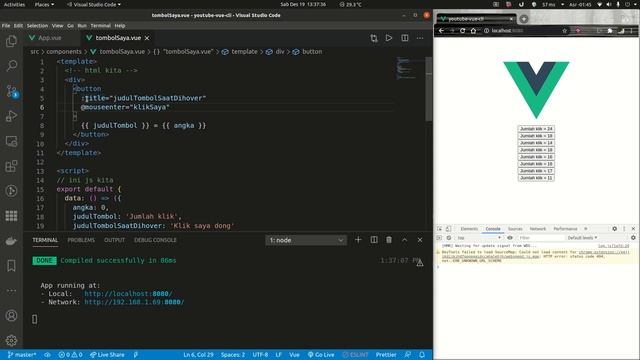Click Run play icon in editor toolbar
640x360 pixels.
[x=389, y=38]
